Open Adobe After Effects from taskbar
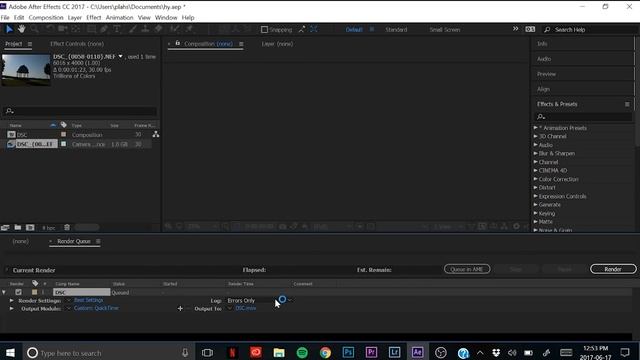The width and height of the screenshot is (640, 360). coord(417,352)
